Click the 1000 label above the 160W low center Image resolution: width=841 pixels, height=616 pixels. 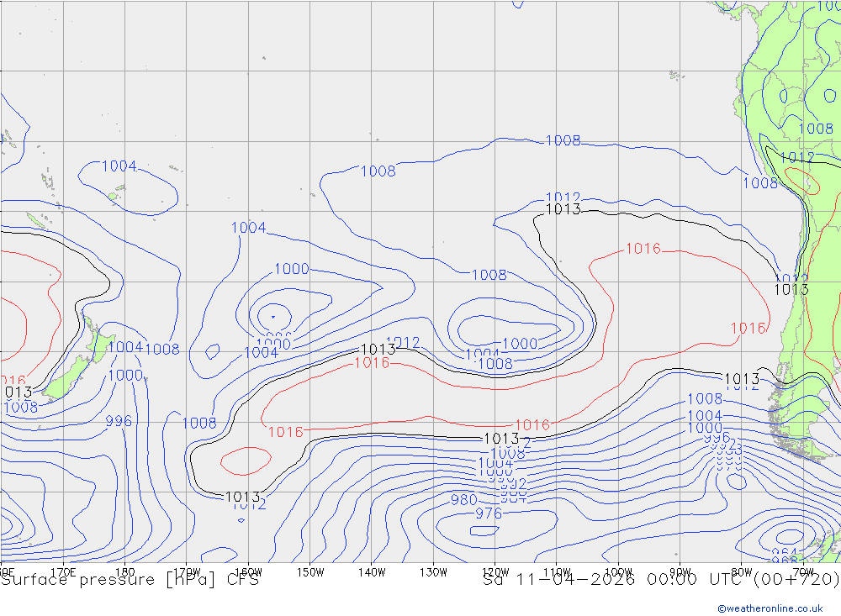(292, 269)
